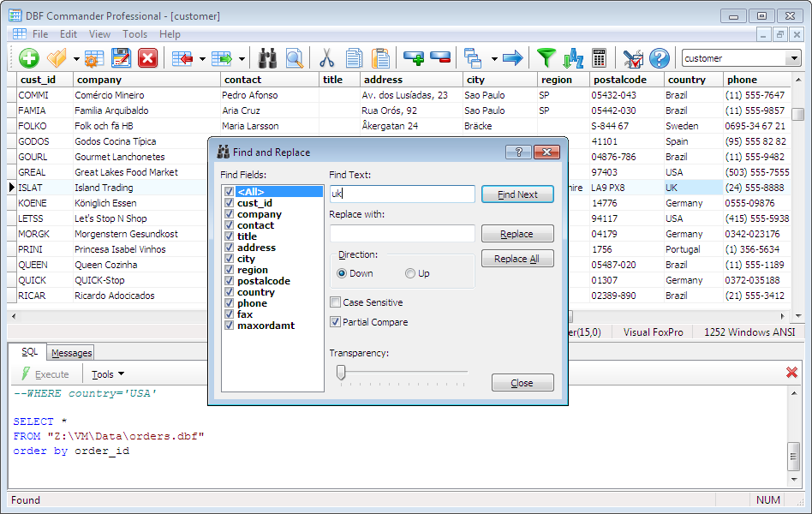812x514 pixels.
Task: Click the red X clear SQL icon
Action: point(791,372)
